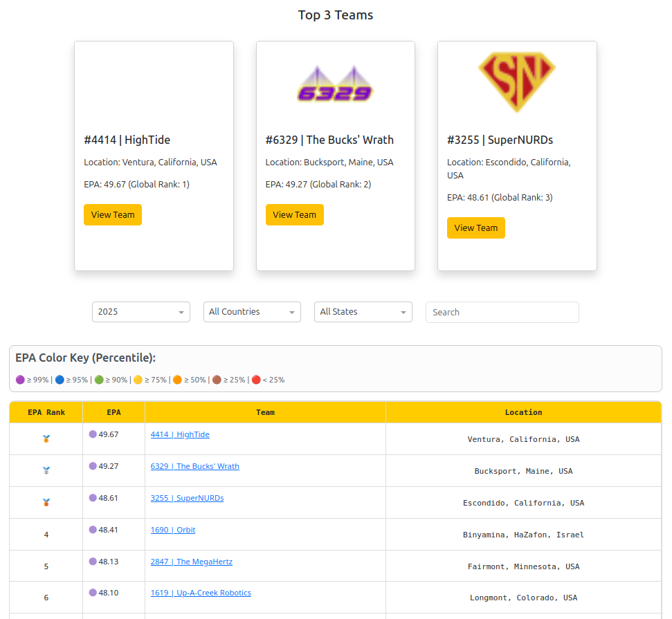This screenshot has width=672, height=619.
Task: Click the 6329 Bucks' Wrath team logo
Action: click(x=335, y=84)
